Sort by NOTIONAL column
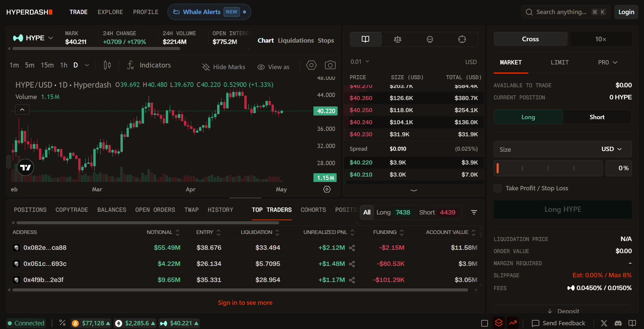 [163, 232]
